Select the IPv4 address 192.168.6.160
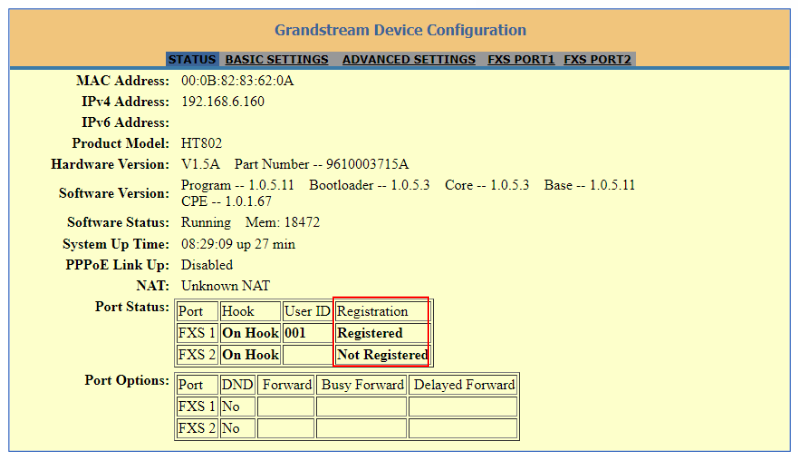This screenshot has width=798, height=460. pos(223,102)
